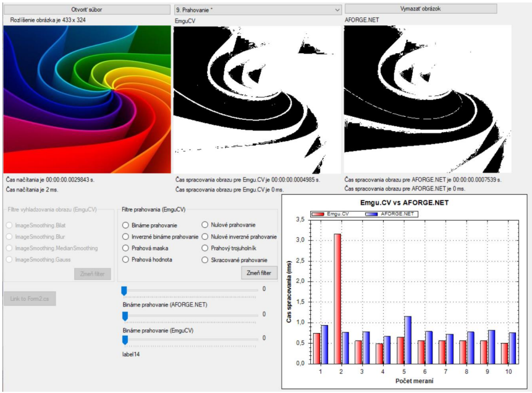Viewport: 532px width, 393px height.
Task: Select "Nulové inverzné prahovanie" option
Action: tap(205, 237)
